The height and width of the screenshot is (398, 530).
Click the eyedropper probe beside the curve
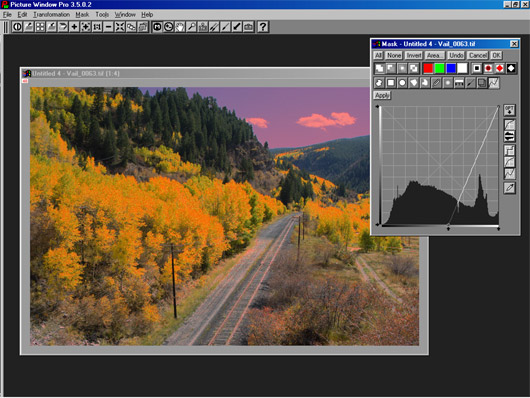509,188
